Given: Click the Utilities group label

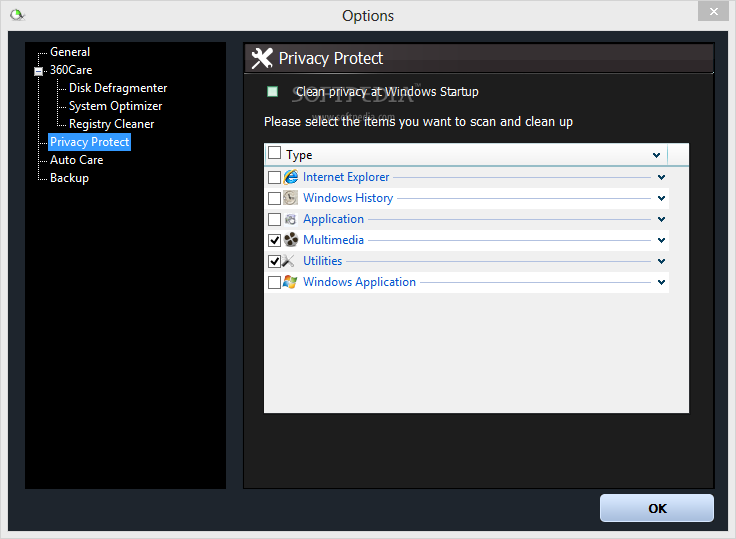Looking at the screenshot, I should 322,261.
